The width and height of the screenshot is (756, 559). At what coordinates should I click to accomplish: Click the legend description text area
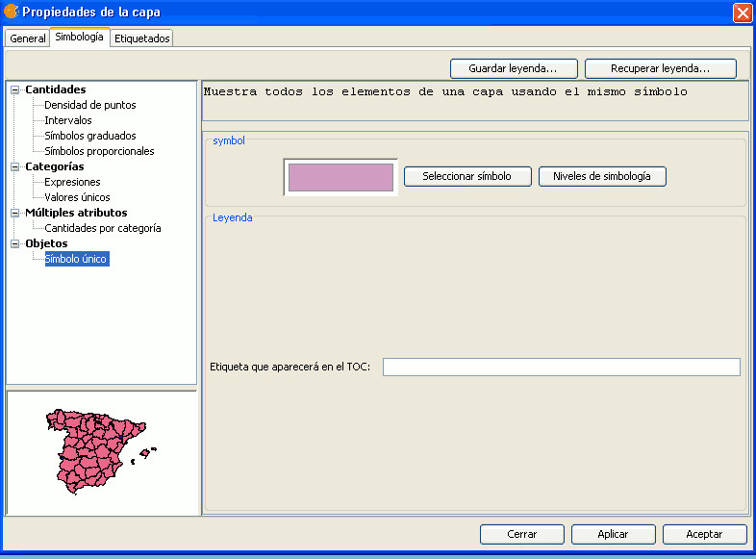(x=475, y=101)
